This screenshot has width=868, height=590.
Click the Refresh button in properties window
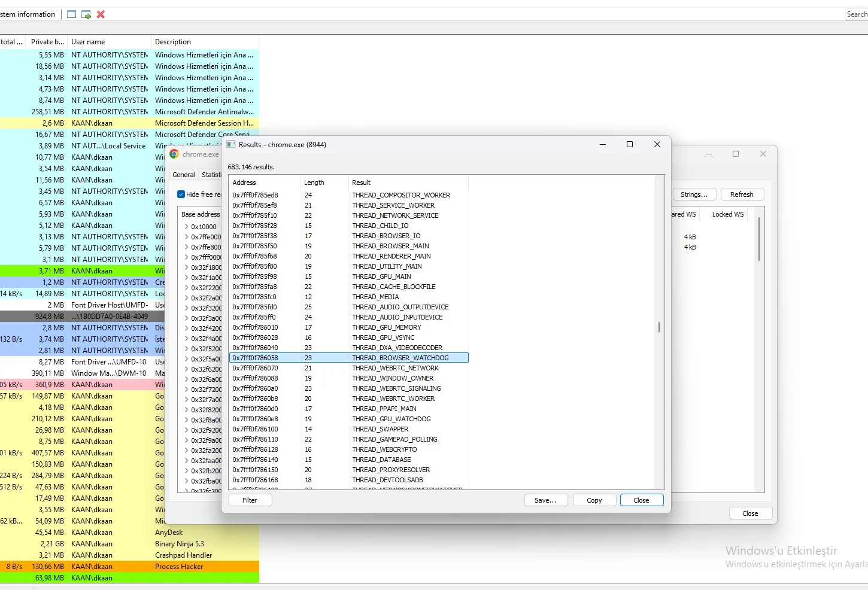click(742, 194)
